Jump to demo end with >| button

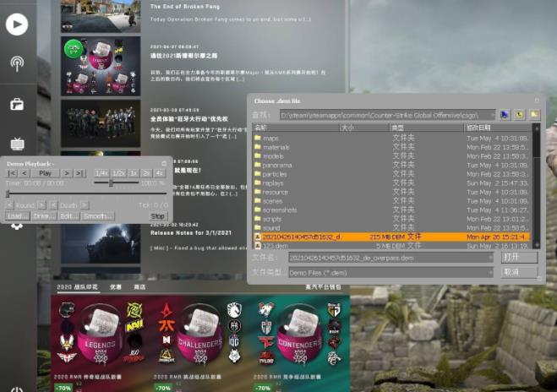click(79, 173)
